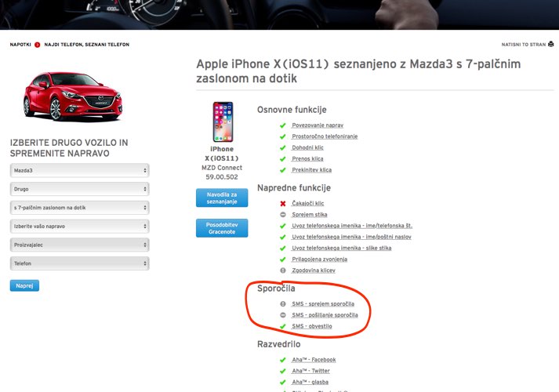Click the red Mazda3 car image
Image resolution: width=559 pixels, height=392 pixels.
(x=73, y=96)
